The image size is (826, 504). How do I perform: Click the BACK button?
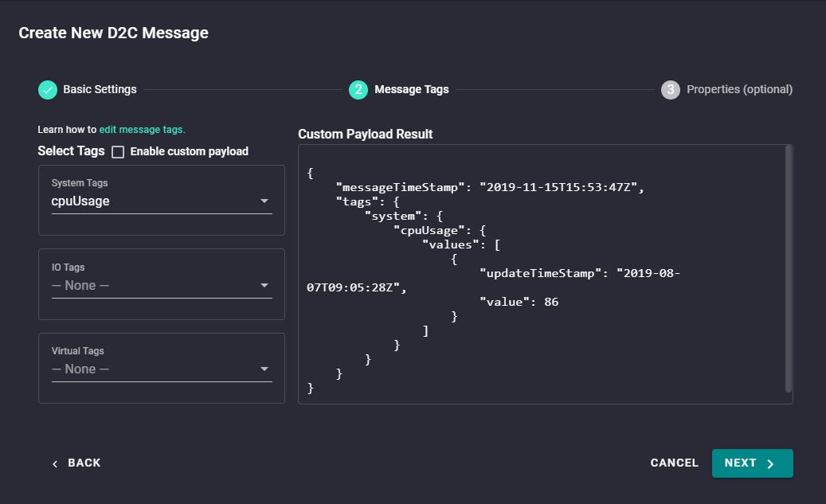[77, 463]
